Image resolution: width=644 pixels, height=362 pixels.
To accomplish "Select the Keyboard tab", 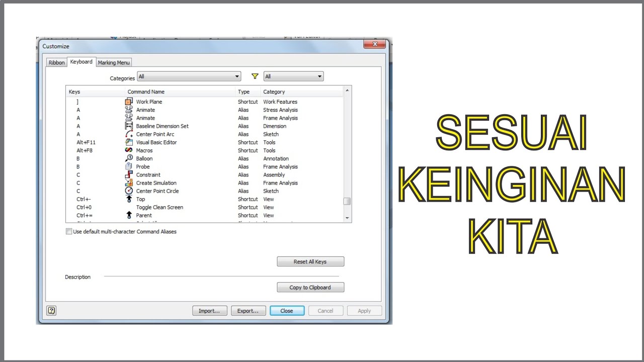I will coord(81,62).
